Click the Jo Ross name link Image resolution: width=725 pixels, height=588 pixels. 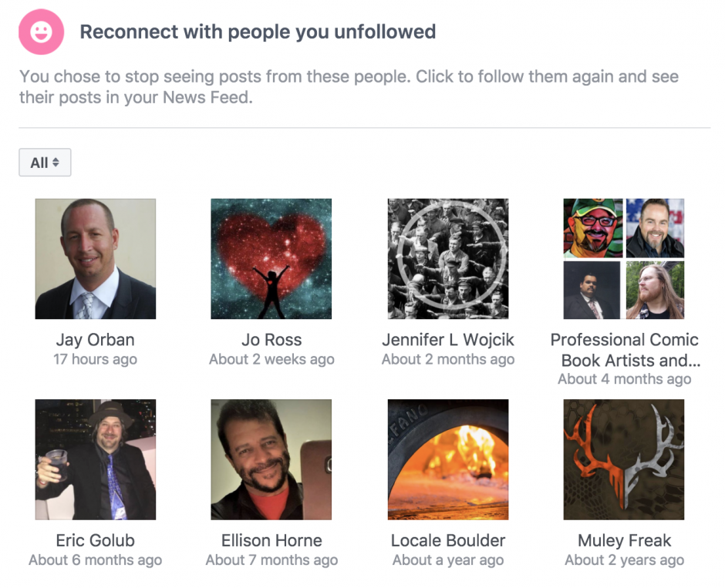click(271, 339)
